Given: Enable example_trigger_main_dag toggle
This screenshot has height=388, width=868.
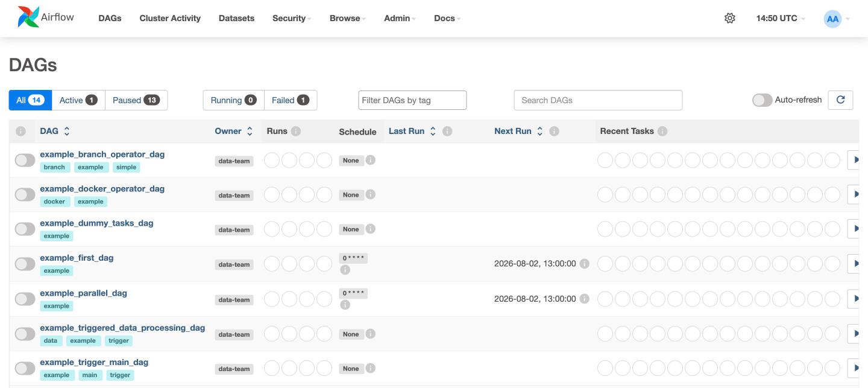Looking at the screenshot, I should click(25, 368).
